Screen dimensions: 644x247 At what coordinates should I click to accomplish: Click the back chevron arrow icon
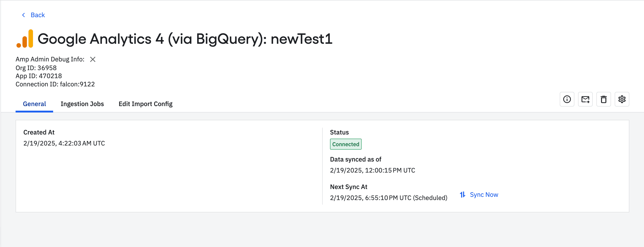24,15
